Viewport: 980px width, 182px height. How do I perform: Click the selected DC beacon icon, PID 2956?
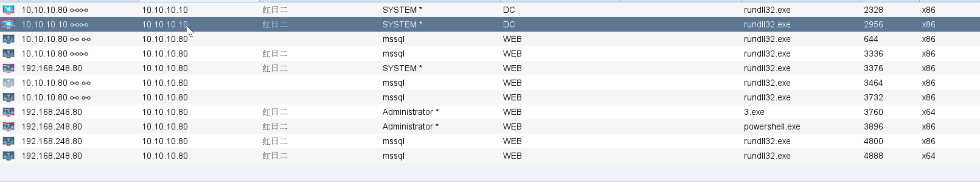[x=8, y=24]
